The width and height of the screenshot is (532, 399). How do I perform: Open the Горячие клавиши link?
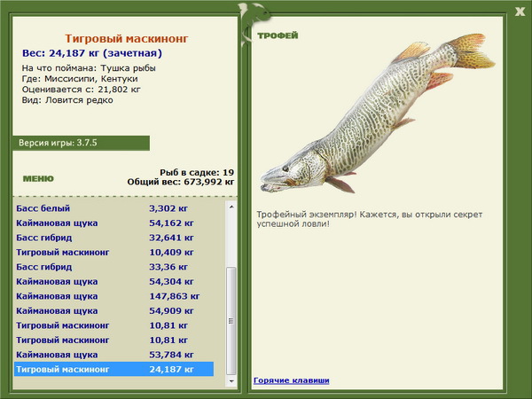292,380
